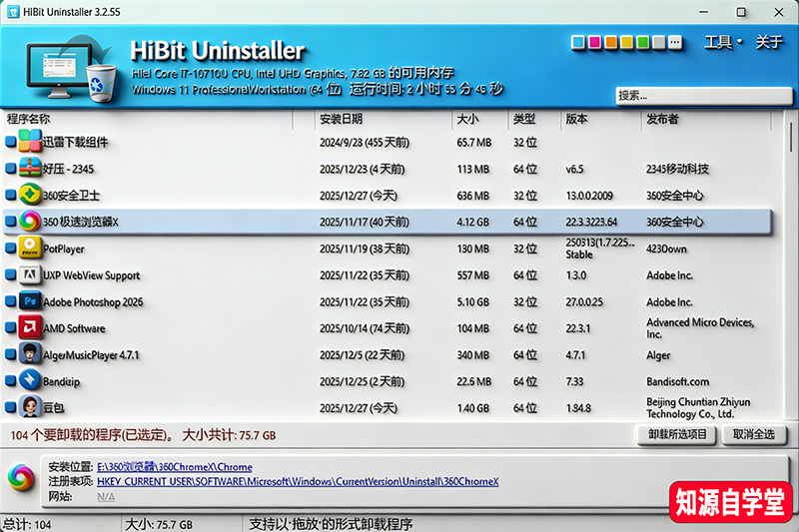Image resolution: width=799 pixels, height=532 pixels.
Task: Toggle checkbox for Bandizip
Action: (x=10, y=381)
